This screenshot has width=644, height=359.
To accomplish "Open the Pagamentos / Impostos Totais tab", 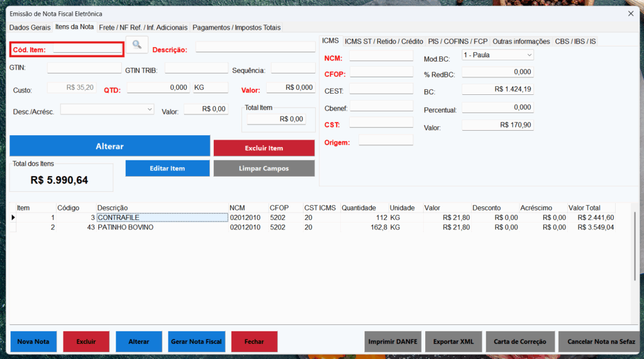I will (236, 28).
